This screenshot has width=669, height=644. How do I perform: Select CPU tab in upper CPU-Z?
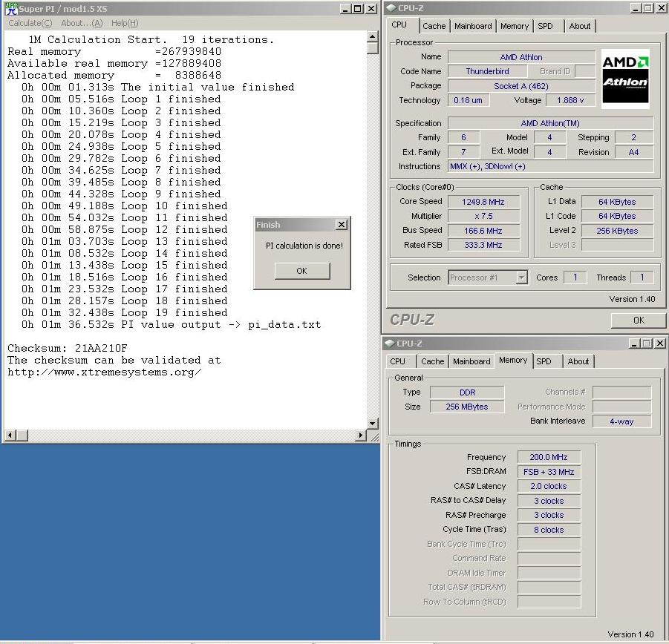(x=402, y=24)
